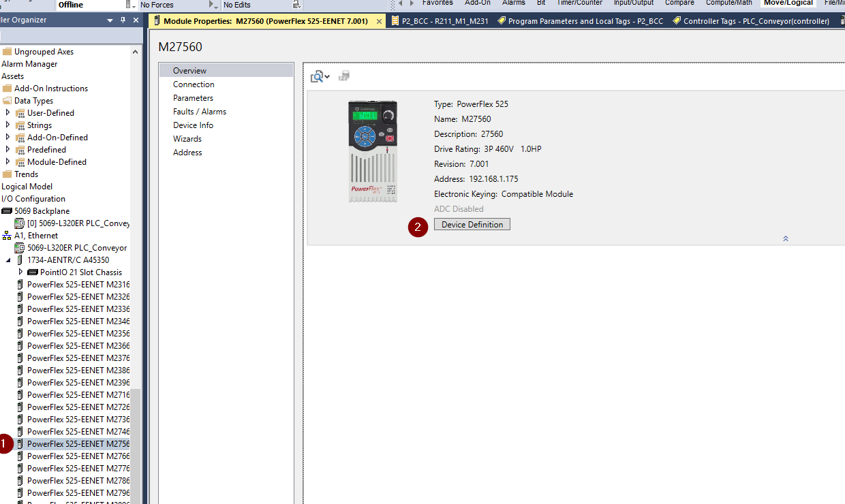Click the Predefined folder icon

click(x=20, y=150)
